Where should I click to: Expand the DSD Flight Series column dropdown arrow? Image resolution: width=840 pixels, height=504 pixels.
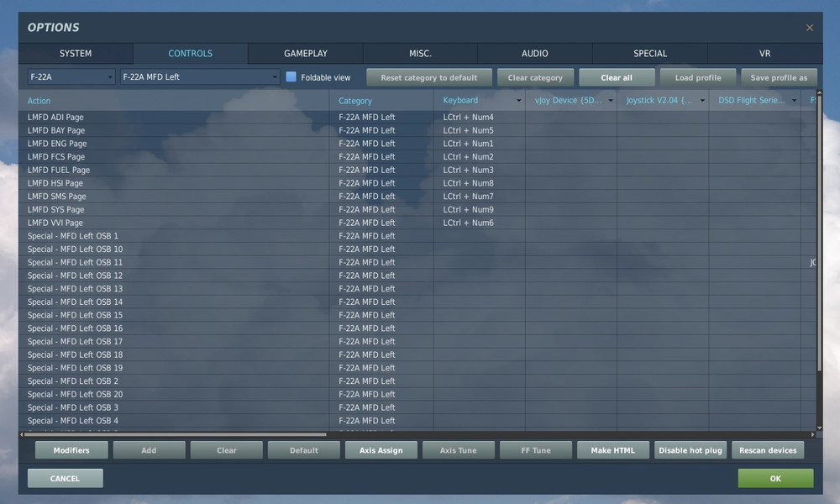pos(794,100)
